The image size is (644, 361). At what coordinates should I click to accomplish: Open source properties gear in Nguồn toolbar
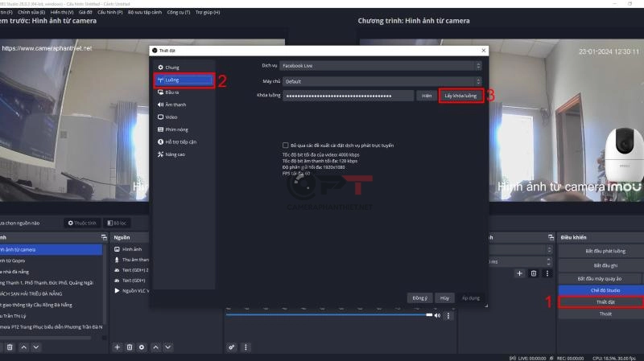tap(142, 347)
